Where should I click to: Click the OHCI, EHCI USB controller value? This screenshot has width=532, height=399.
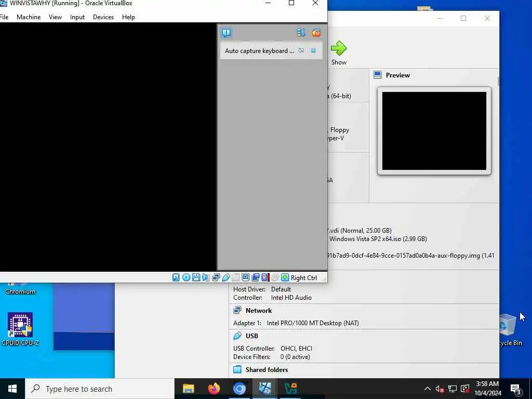(296, 349)
